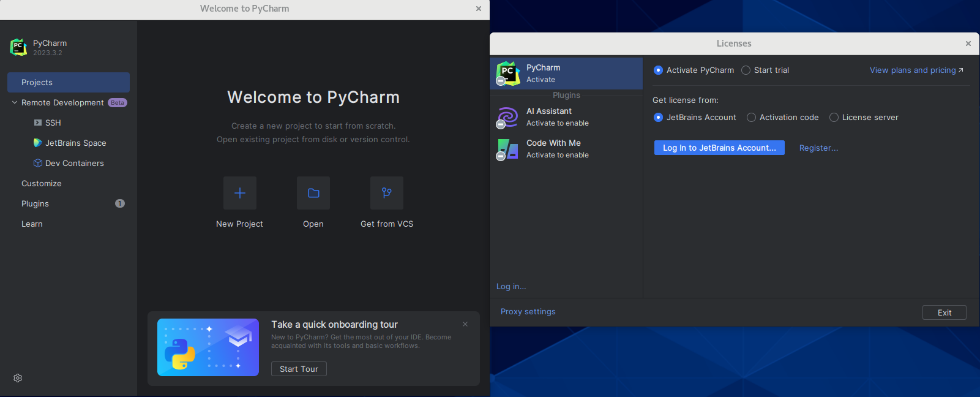
Task: Click the Licenses dialog title bar
Action: [734, 43]
